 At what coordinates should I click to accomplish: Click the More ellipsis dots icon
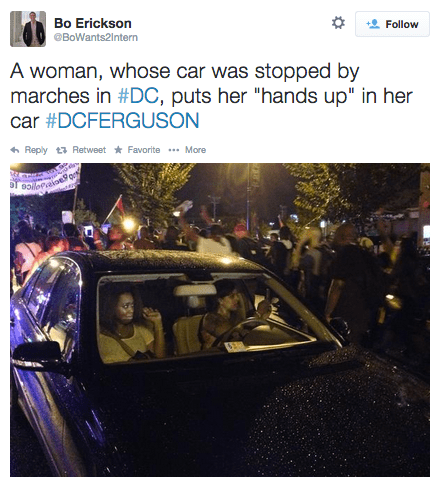click(174, 150)
